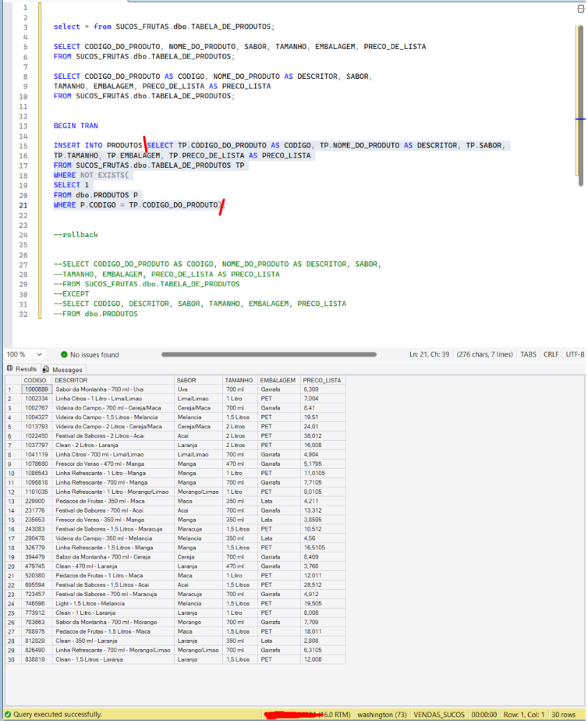This screenshot has width=588, height=721.
Task: Open the 100 % zoom dropdown
Action: click(x=40, y=354)
